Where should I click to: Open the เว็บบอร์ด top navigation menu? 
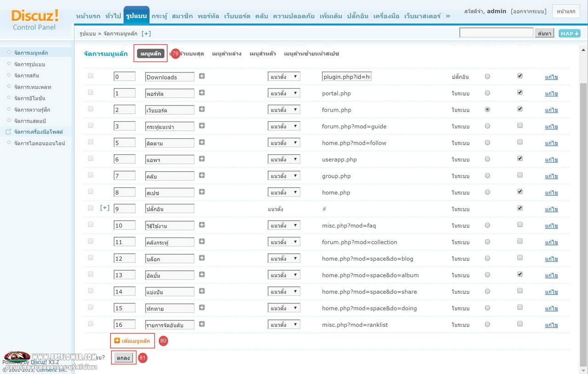pyautogui.click(x=237, y=16)
